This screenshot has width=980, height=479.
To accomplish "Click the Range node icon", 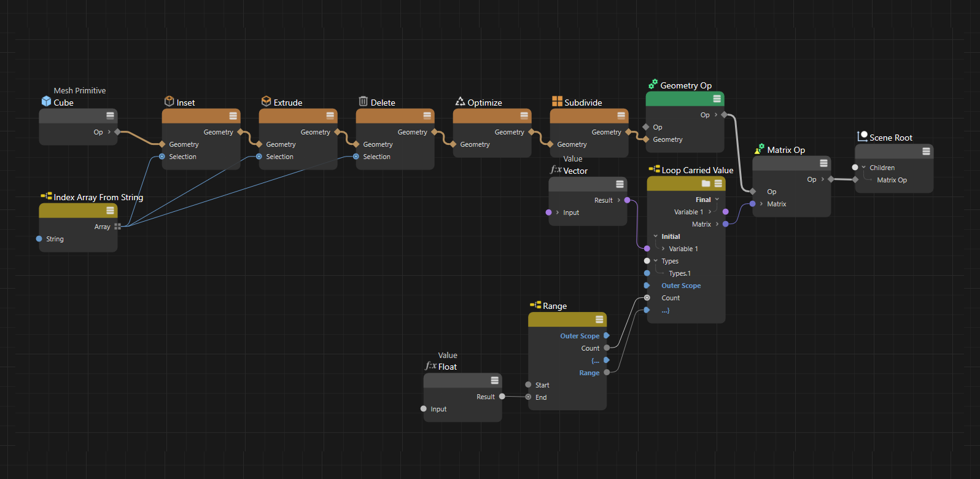I will click(x=535, y=305).
